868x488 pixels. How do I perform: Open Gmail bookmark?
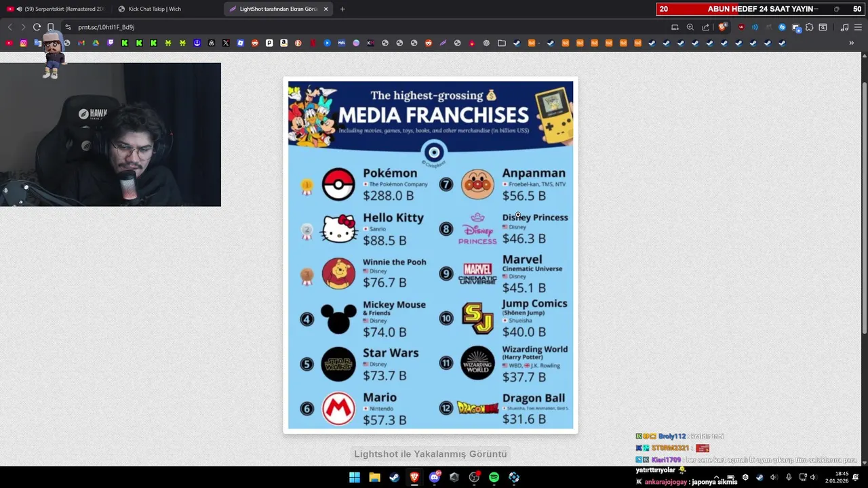pos(81,43)
